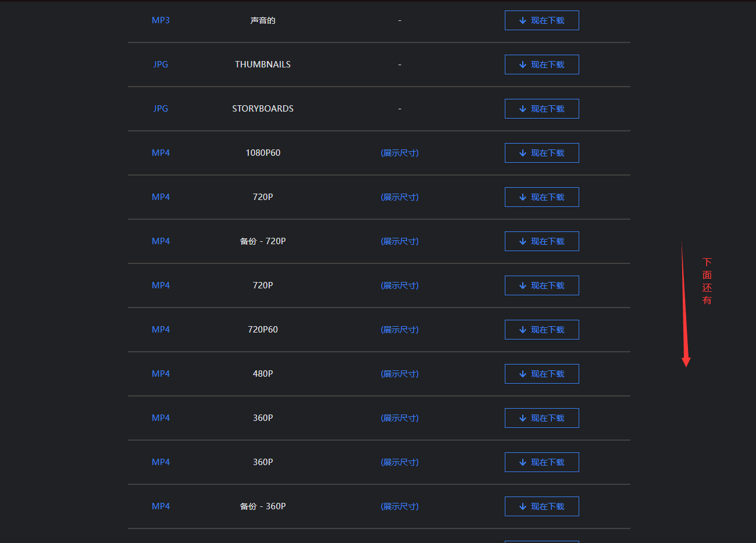Viewport: 756px width, 543px height.
Task: Show size for the 720P60 video
Action: [400, 330]
